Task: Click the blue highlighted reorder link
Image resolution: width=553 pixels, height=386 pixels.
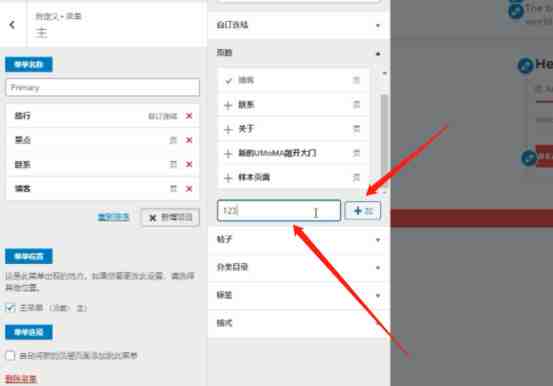Action: 113,217
